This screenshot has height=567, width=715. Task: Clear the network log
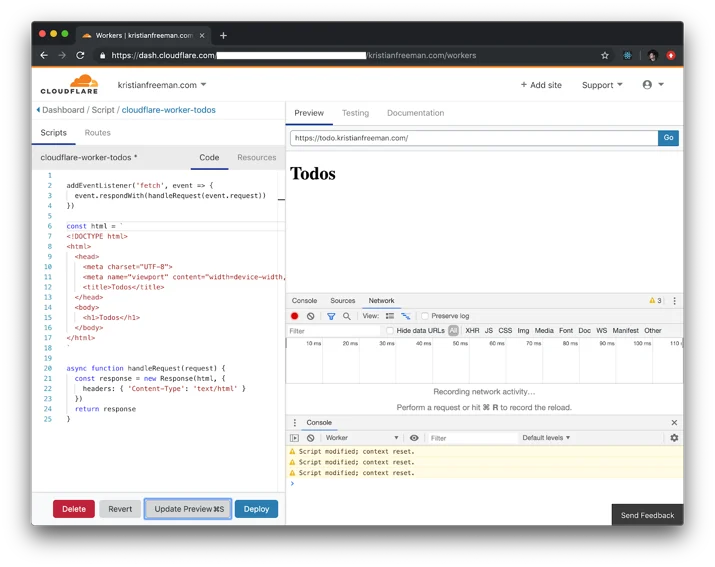click(311, 316)
